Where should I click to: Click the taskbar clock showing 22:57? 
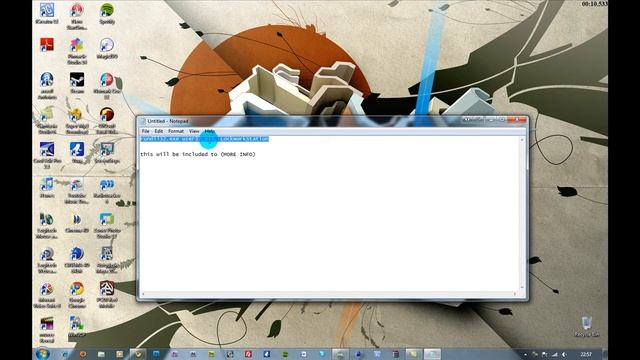pyautogui.click(x=586, y=354)
